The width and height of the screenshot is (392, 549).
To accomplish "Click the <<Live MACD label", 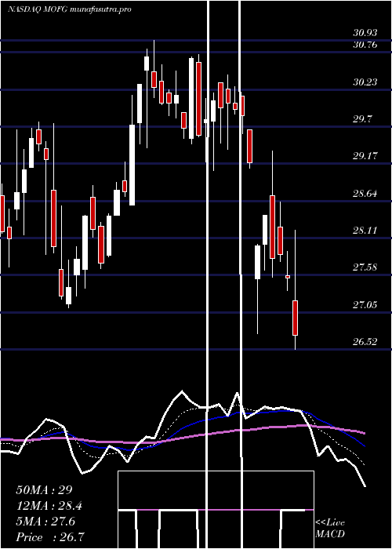I will pyautogui.click(x=330, y=529).
